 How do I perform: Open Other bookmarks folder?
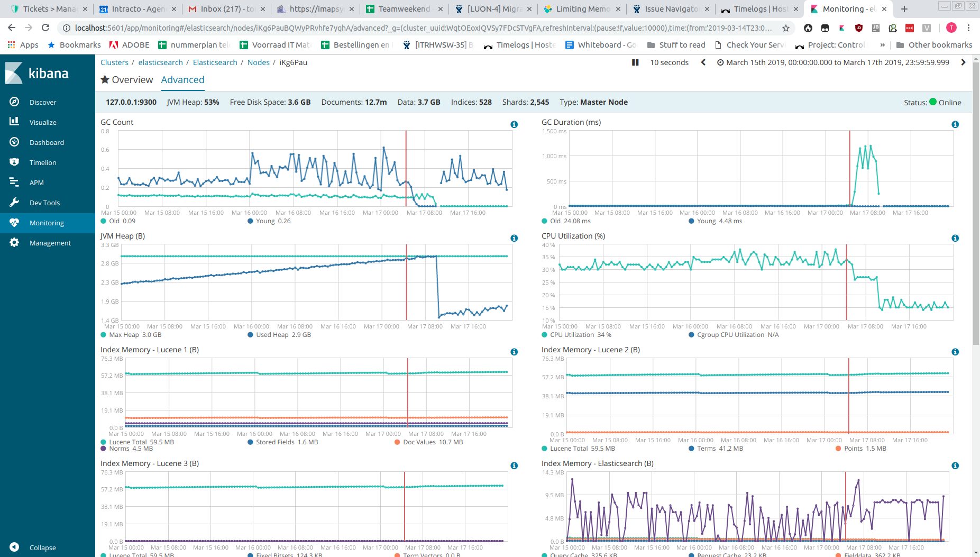(x=935, y=45)
